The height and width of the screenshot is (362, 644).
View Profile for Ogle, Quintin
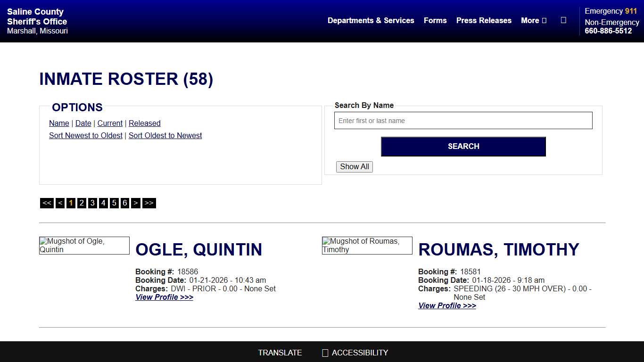click(x=164, y=297)
